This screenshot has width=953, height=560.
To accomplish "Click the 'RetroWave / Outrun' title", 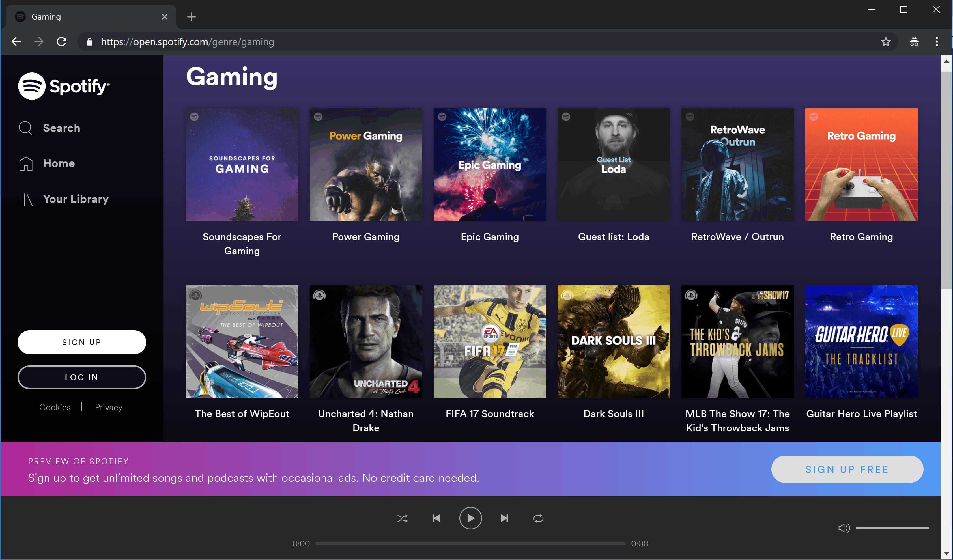I will pos(737,237).
